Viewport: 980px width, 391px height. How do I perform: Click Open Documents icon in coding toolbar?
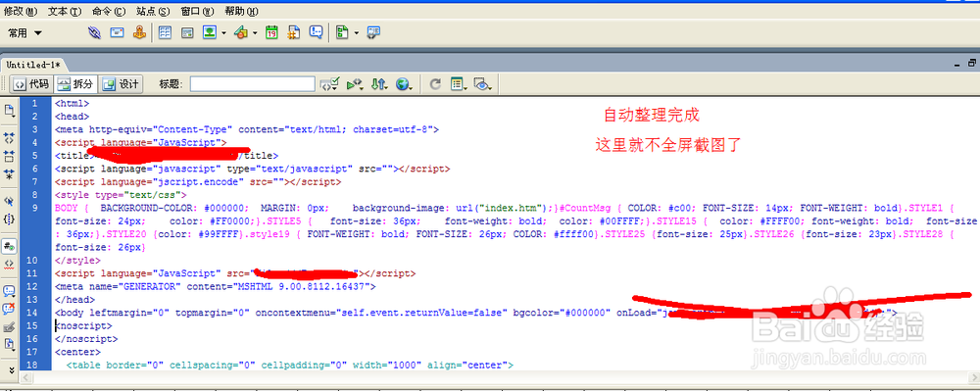pyautogui.click(x=10, y=111)
